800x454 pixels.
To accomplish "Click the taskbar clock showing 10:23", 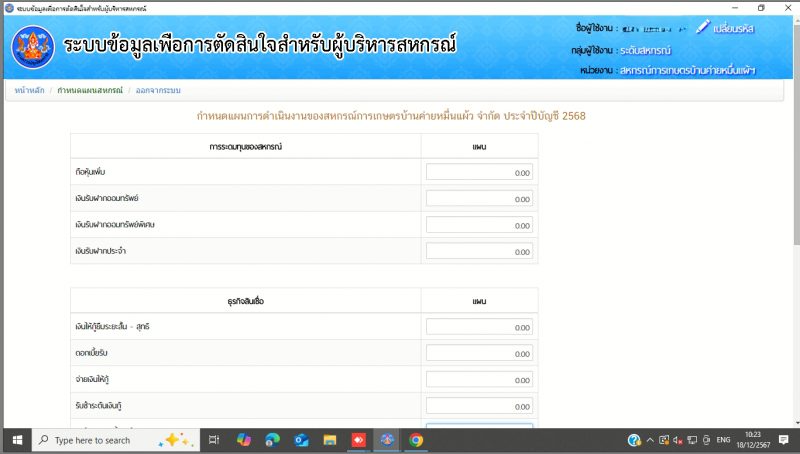I will (753, 440).
